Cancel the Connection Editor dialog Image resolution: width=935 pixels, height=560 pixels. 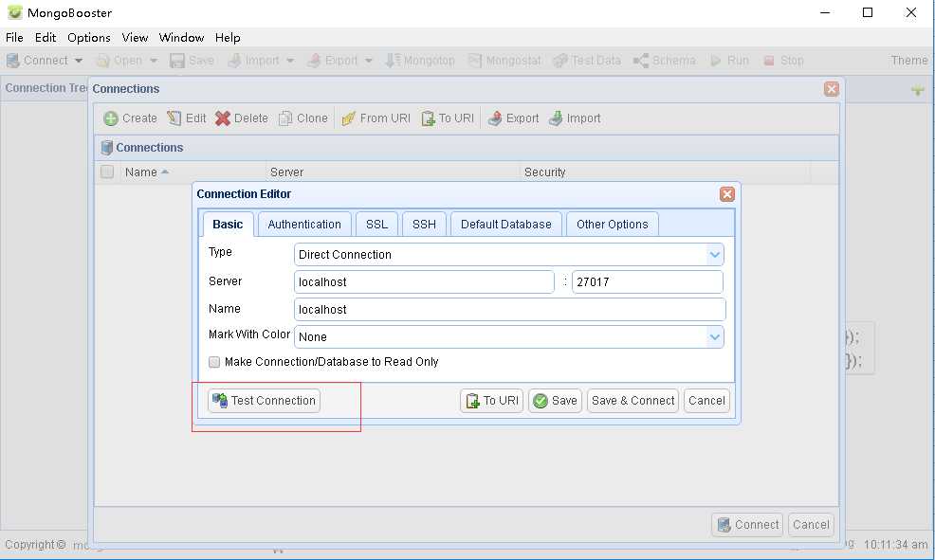tap(706, 401)
